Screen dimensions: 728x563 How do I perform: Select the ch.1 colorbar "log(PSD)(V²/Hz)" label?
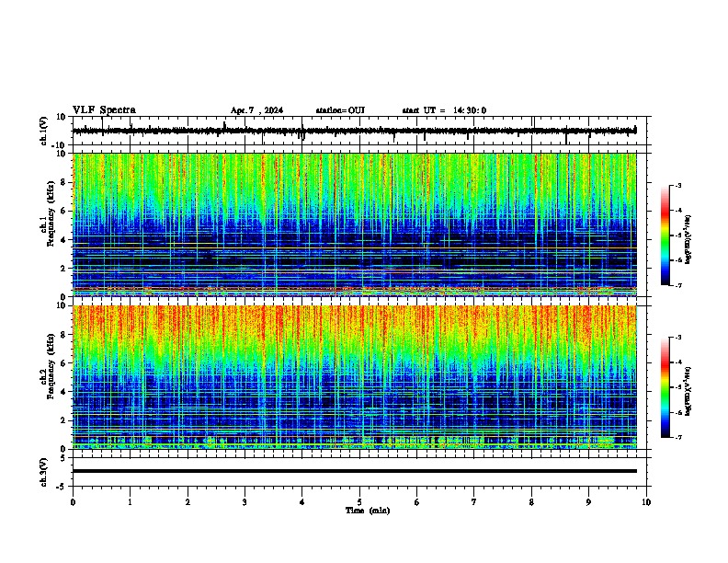coord(688,240)
